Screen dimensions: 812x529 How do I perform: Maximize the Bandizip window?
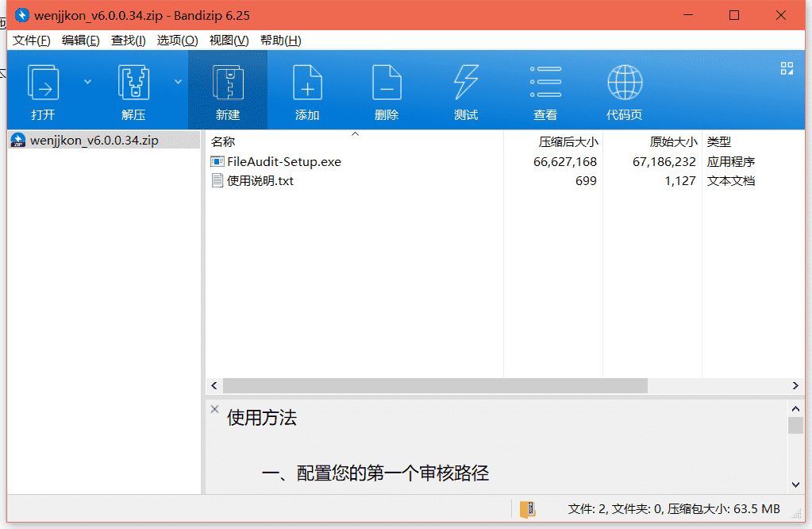733,15
